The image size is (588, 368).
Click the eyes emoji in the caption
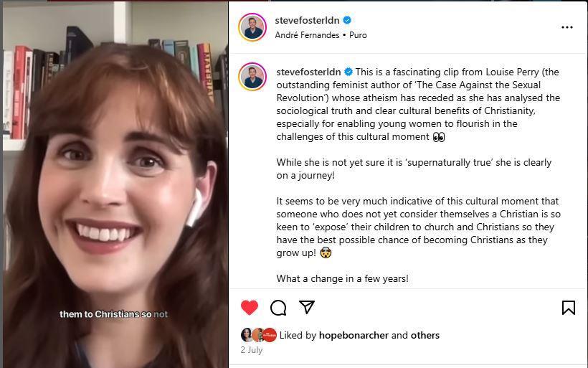439,137
